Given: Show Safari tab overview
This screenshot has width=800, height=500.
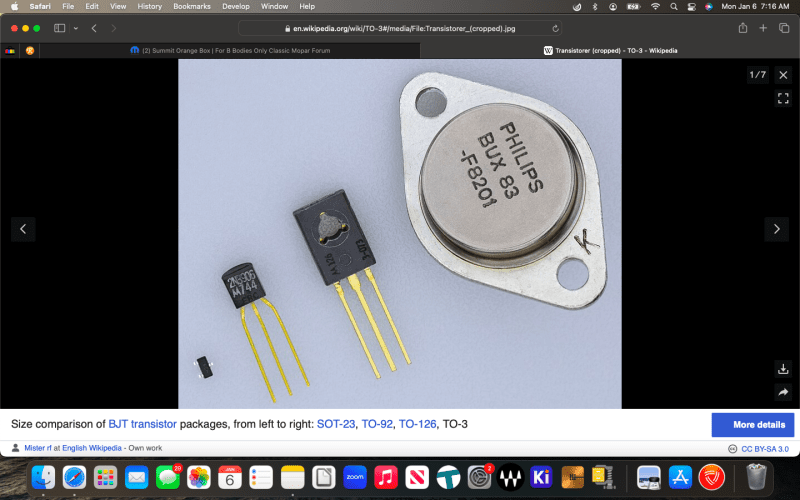Looking at the screenshot, I should pyautogui.click(x=784, y=28).
